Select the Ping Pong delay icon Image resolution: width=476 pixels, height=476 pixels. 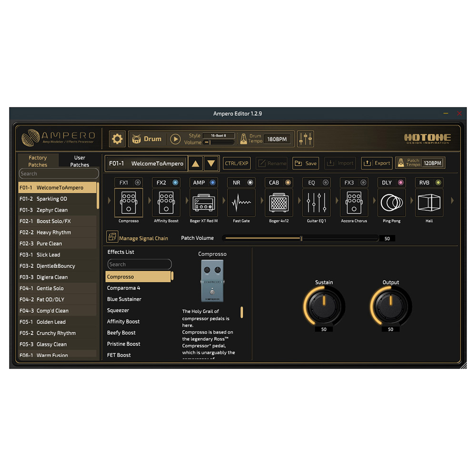pyautogui.click(x=392, y=203)
